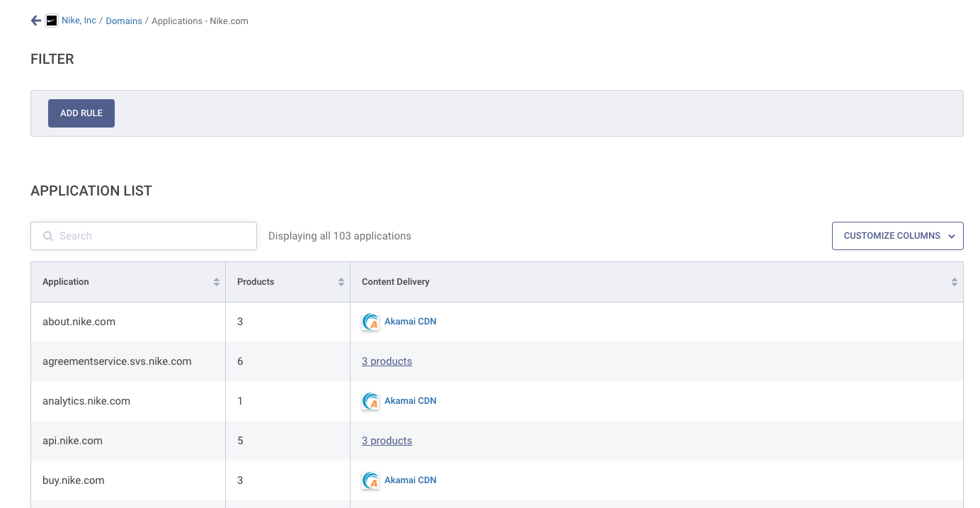
Task: Click Akamai CDN icon for about.nike.com
Action: click(x=370, y=322)
